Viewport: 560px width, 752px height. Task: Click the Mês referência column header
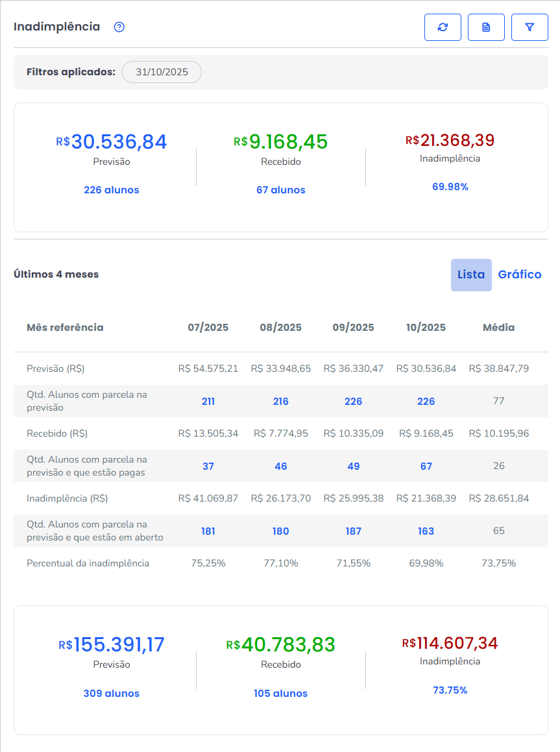(65, 328)
